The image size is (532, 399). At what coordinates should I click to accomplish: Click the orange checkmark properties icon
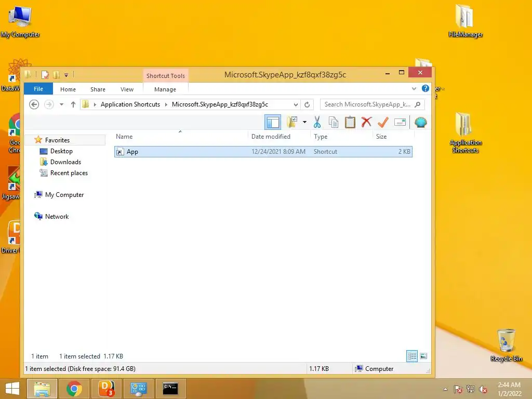click(x=383, y=122)
